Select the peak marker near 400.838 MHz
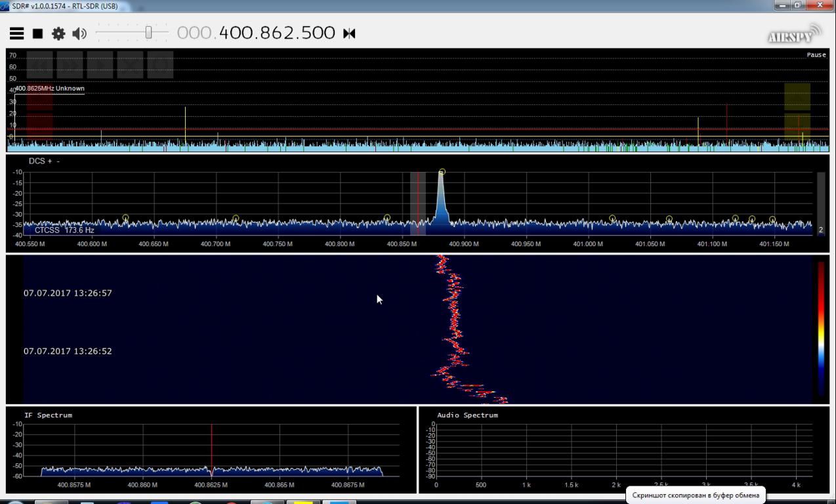 coord(387,218)
